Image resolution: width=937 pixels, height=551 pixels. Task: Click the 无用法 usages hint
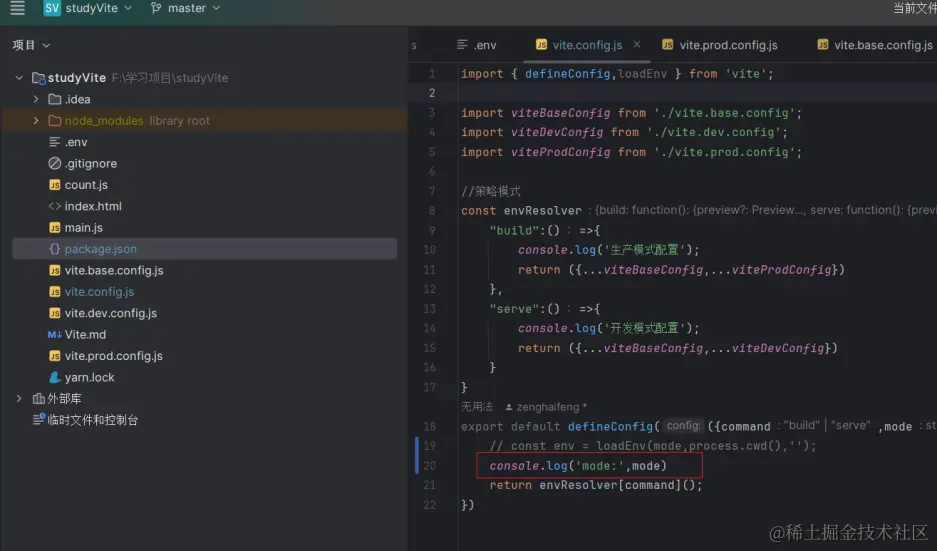click(477, 407)
